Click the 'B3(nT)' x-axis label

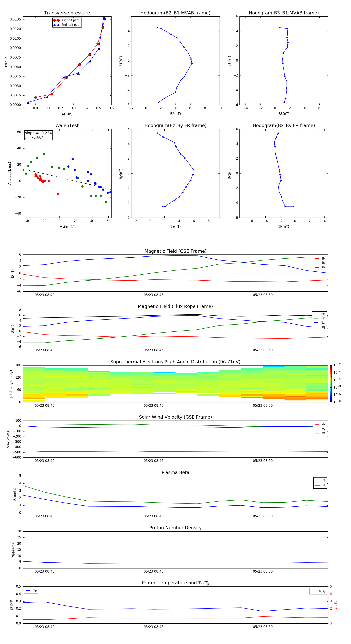284,114
